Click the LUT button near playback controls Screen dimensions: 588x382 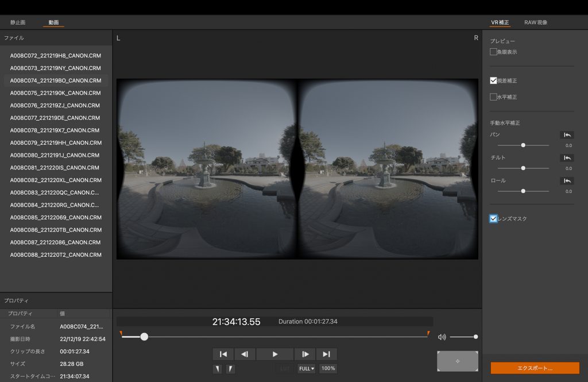284,368
